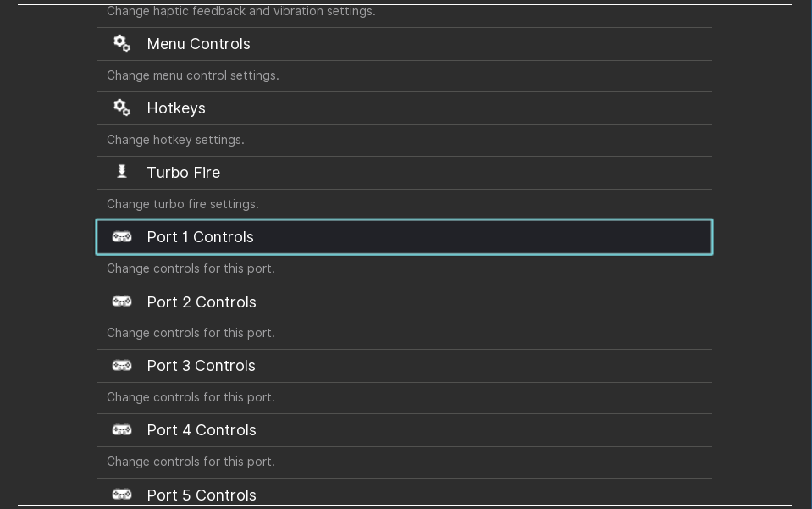The image size is (812, 509).
Task: Click the gamepad icon for Port 2 Controls
Action: point(122,302)
